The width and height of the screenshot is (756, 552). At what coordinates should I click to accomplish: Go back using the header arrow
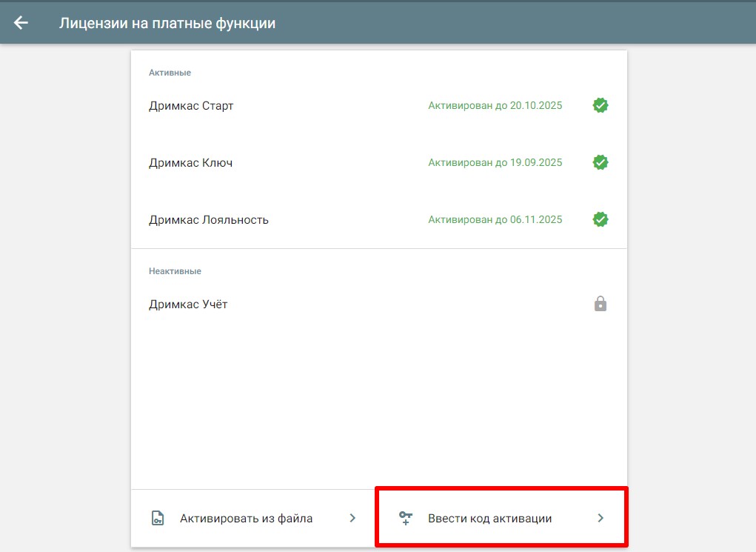pyautogui.click(x=21, y=23)
